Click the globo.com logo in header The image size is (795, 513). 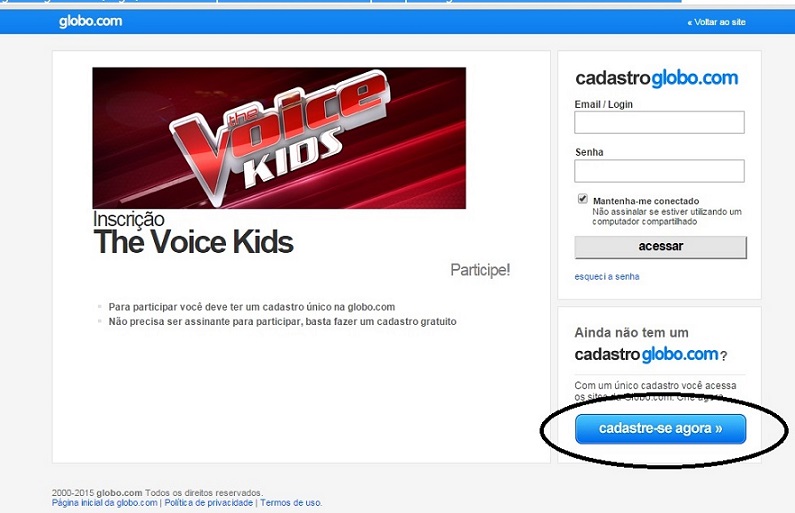point(90,21)
